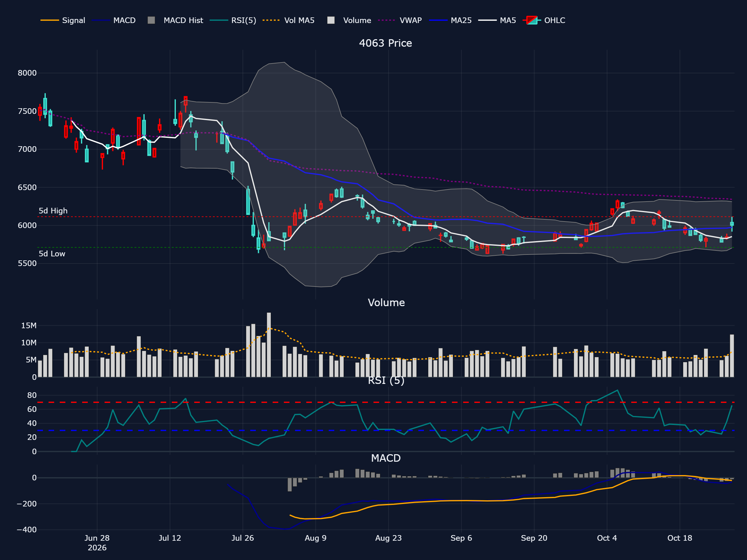Screen dimensions: 747x560
Task: Click the 'Sep 20' x-axis label
Action: [x=534, y=538]
